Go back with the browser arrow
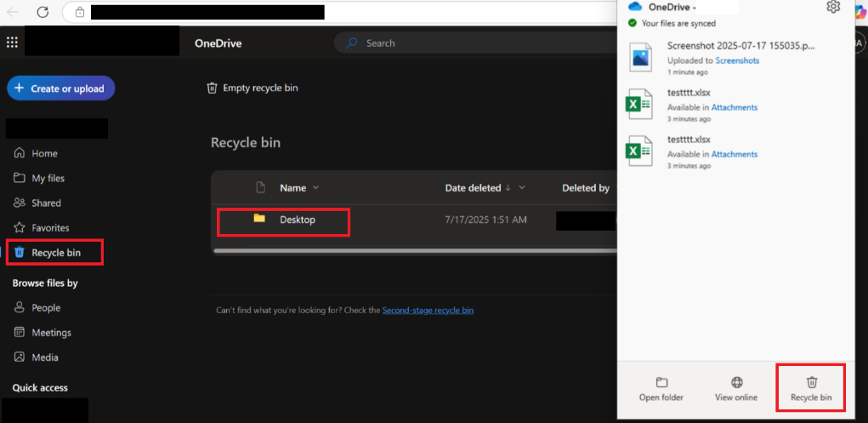 click(x=12, y=12)
